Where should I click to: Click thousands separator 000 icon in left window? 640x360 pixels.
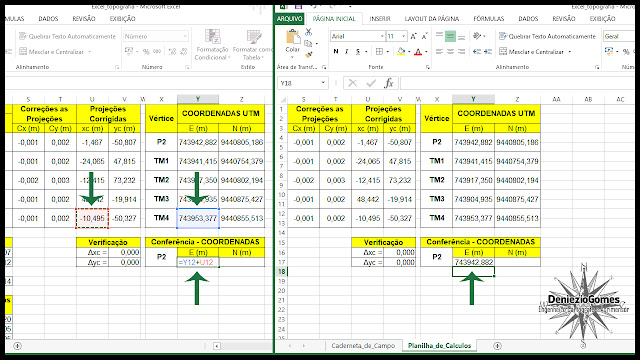[157, 51]
